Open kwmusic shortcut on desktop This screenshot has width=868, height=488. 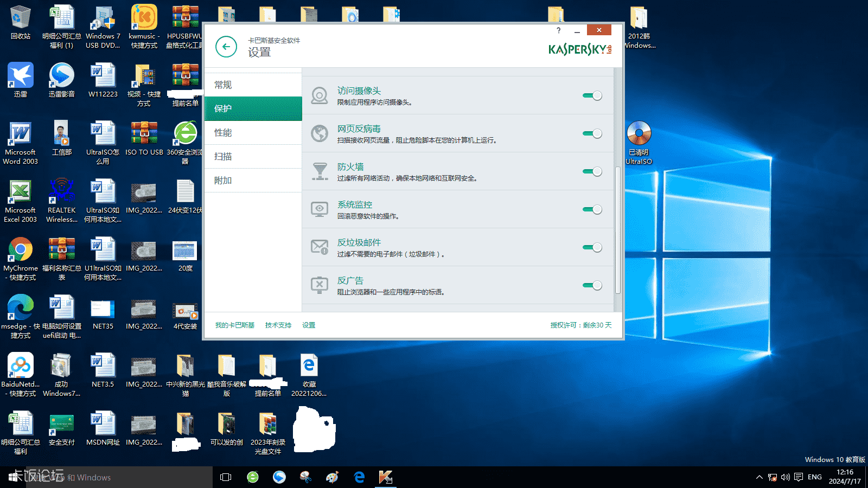pyautogui.click(x=144, y=26)
